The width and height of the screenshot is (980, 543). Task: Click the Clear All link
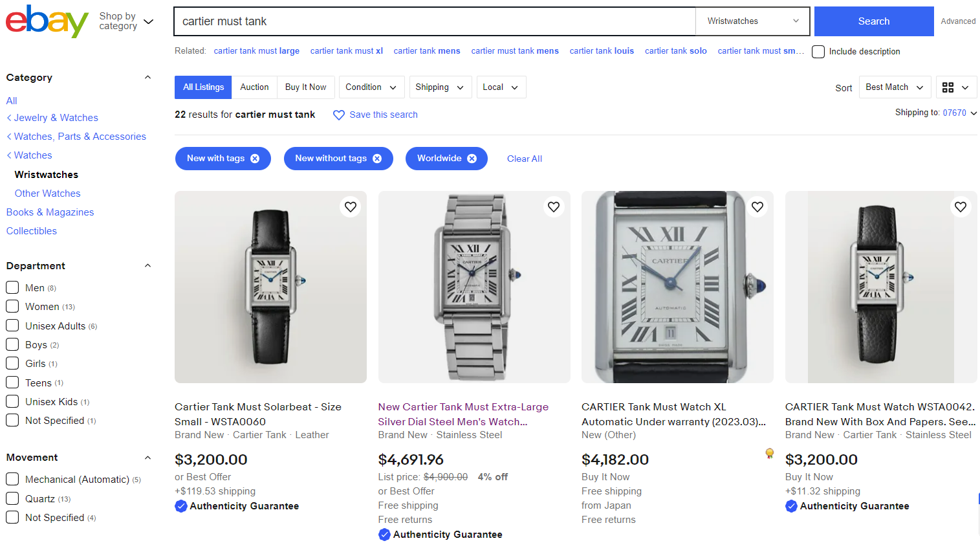point(524,158)
